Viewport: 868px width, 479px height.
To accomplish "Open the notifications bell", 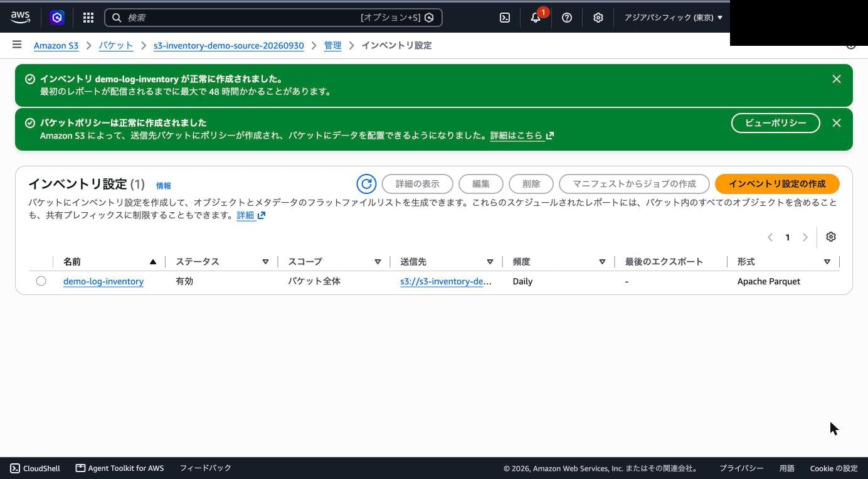I will click(x=536, y=18).
